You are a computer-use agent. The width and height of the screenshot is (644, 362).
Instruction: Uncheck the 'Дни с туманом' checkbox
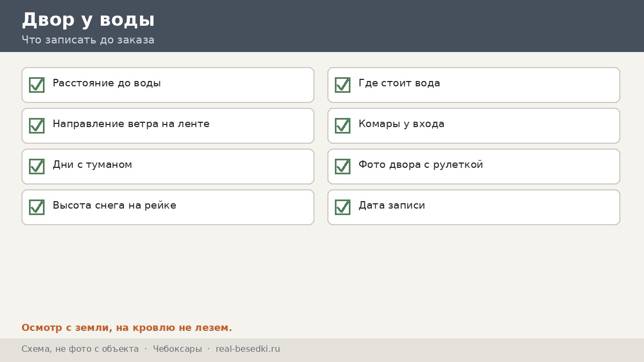coord(36,166)
